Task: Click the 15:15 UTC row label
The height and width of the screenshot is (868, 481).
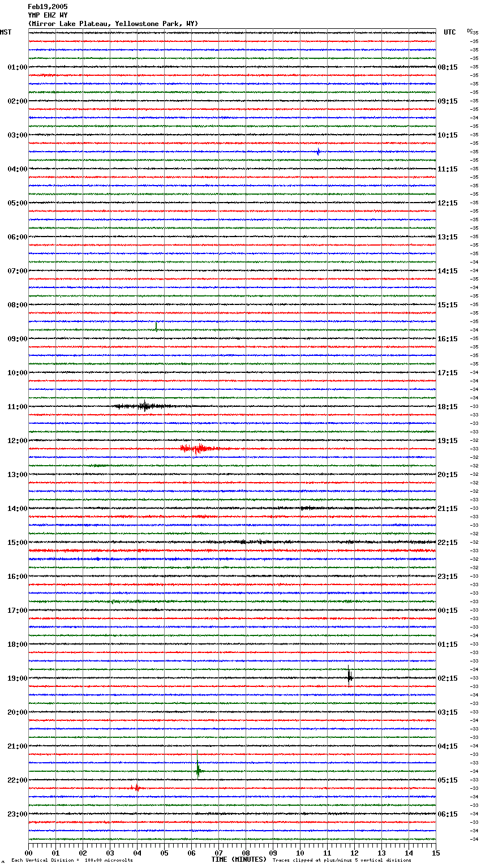Action: 448,305
